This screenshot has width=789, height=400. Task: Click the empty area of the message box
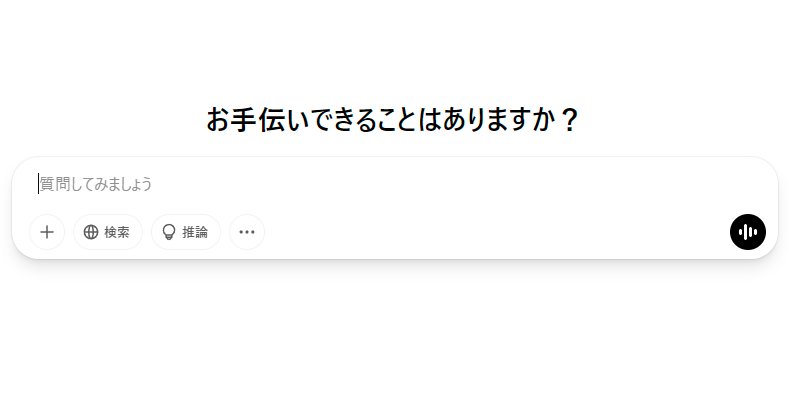click(x=453, y=184)
